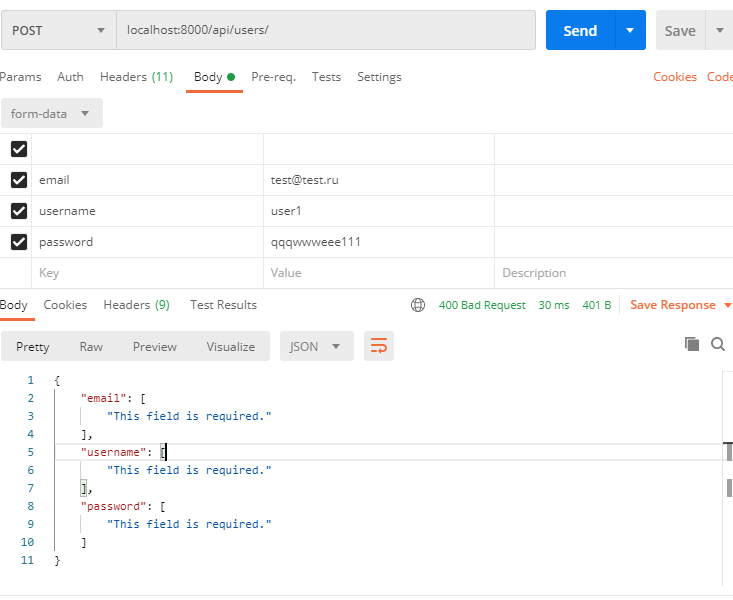Open the JSON response format dropdown

tap(316, 346)
